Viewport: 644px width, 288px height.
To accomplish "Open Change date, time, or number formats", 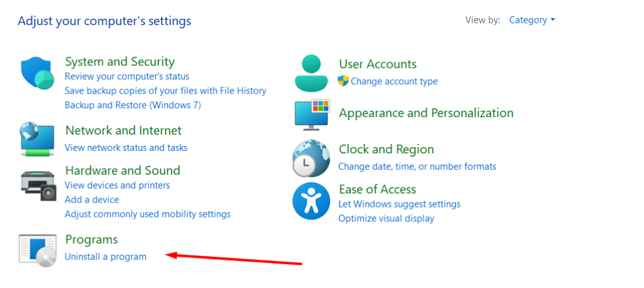I will tap(417, 167).
